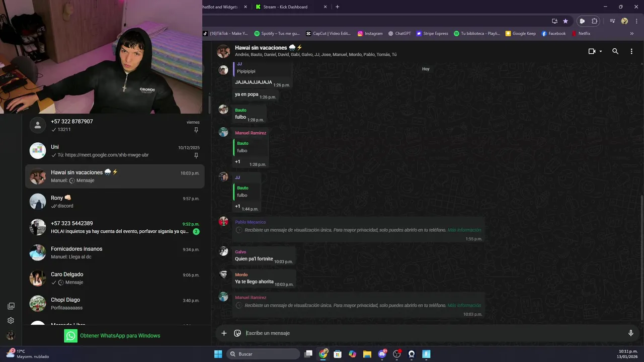The width and height of the screenshot is (644, 362).
Task: Open Galvo's avatar beside fortnite message
Action: pyautogui.click(x=223, y=251)
